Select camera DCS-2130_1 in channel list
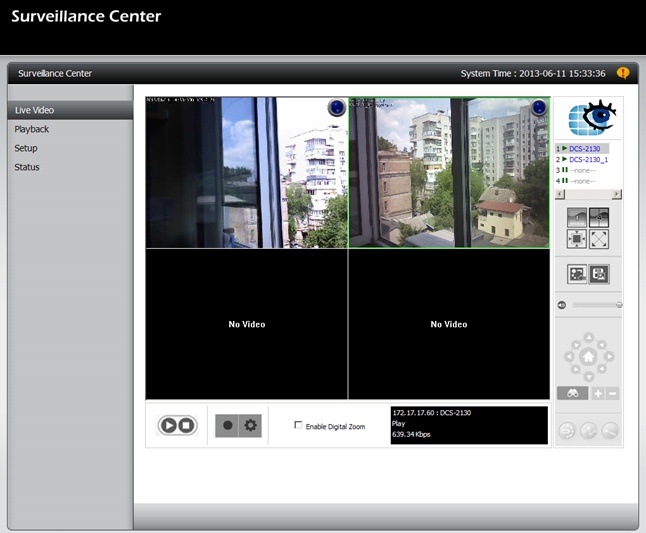Image resolution: width=646 pixels, height=533 pixels. pos(588,159)
